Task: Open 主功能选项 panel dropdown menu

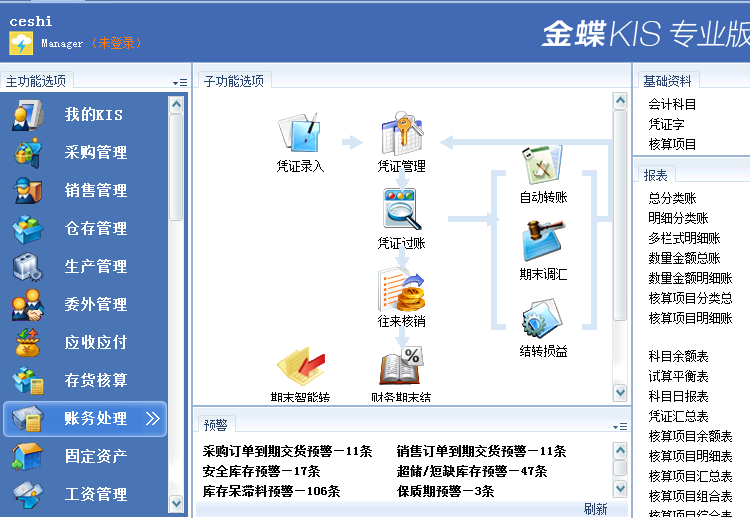Action: (x=180, y=83)
